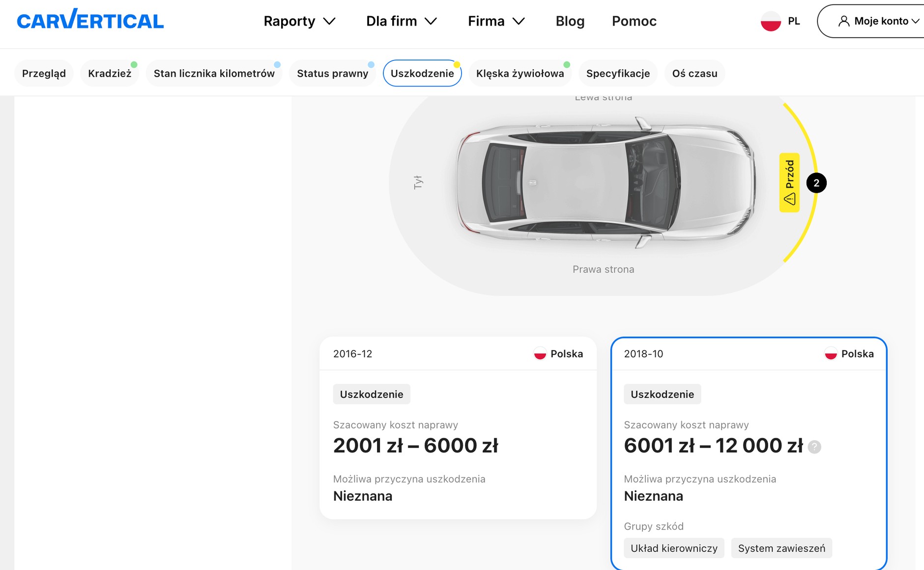Click the Układ kierowniczy damage group tag
Viewport: 924px width, 570px height.
point(674,548)
